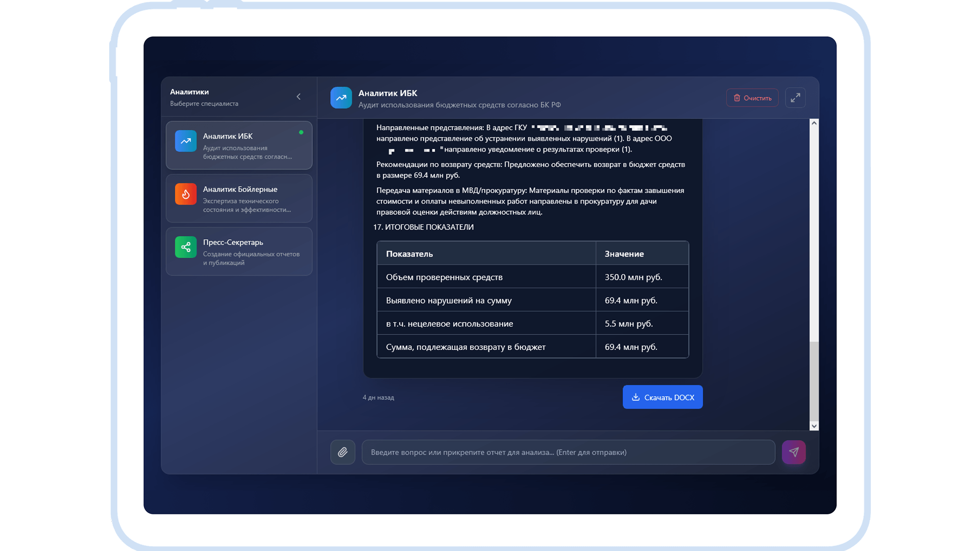Click the Значение table column header
This screenshot has height=551, width=980.
[x=624, y=254]
